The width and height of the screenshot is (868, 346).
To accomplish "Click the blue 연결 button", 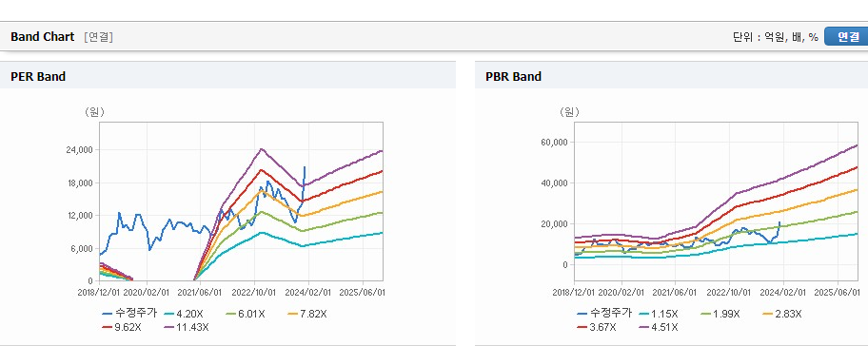I will click(846, 37).
